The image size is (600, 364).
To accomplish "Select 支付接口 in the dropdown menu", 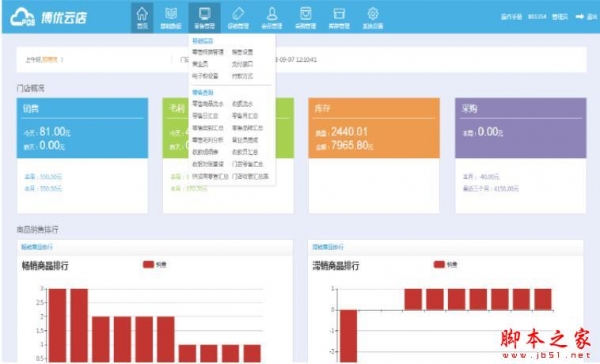I will [242, 64].
